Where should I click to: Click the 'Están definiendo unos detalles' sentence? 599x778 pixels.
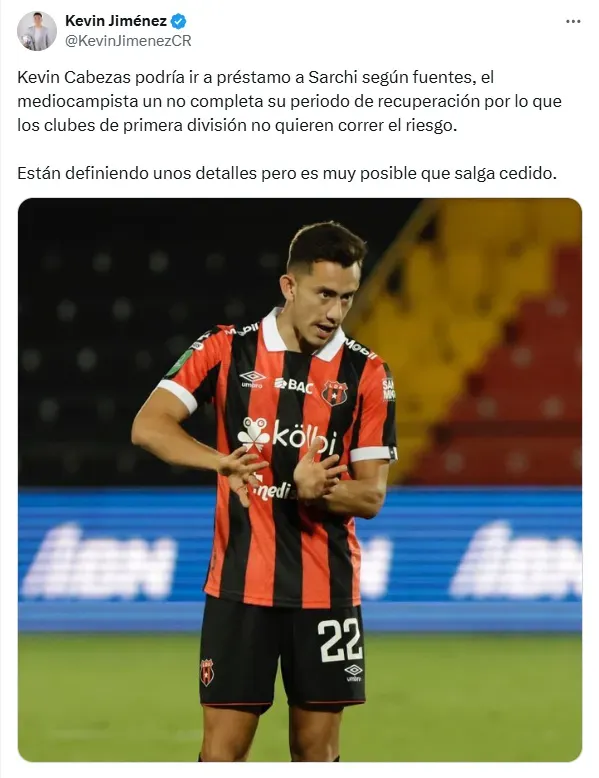[x=287, y=174]
